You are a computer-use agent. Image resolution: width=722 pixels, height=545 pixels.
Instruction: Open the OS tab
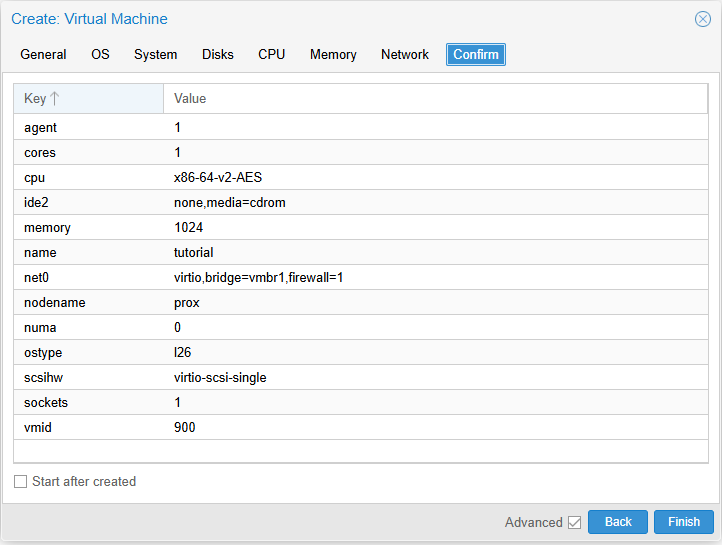point(100,55)
